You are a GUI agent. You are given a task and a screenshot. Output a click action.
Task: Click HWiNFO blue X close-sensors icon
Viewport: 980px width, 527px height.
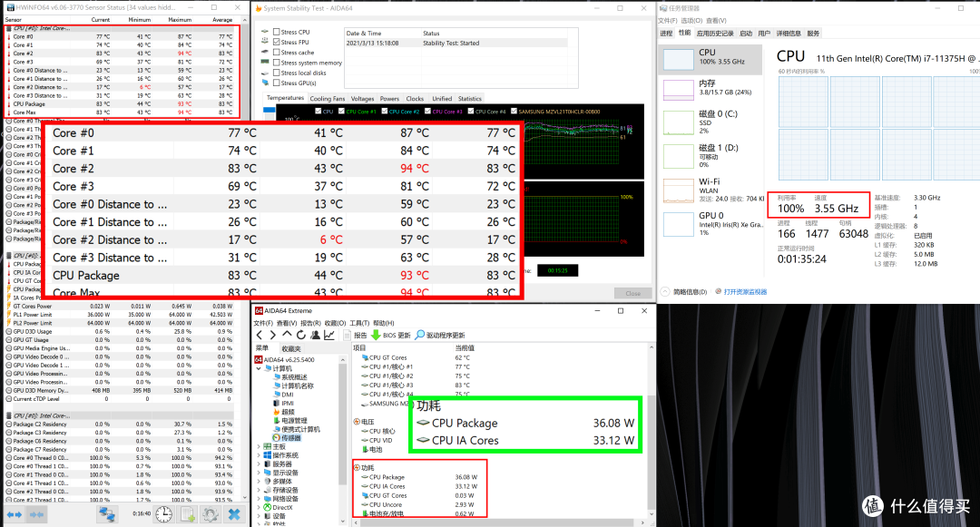click(234, 514)
